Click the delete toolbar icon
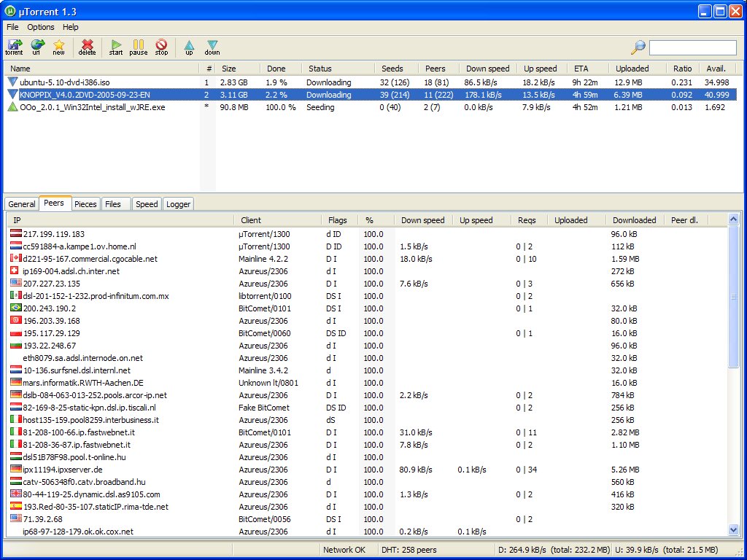747x560 pixels. click(88, 47)
